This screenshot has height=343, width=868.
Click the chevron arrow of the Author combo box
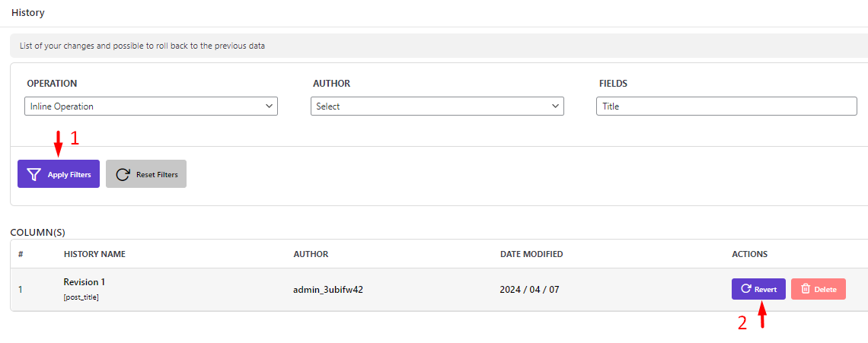click(x=555, y=106)
